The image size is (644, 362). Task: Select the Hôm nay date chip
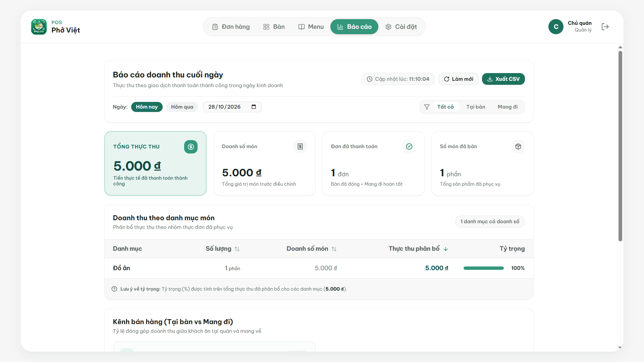click(x=147, y=107)
